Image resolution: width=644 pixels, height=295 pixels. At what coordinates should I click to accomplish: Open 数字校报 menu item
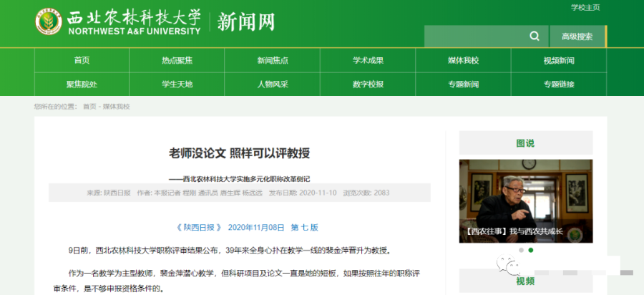click(x=368, y=84)
